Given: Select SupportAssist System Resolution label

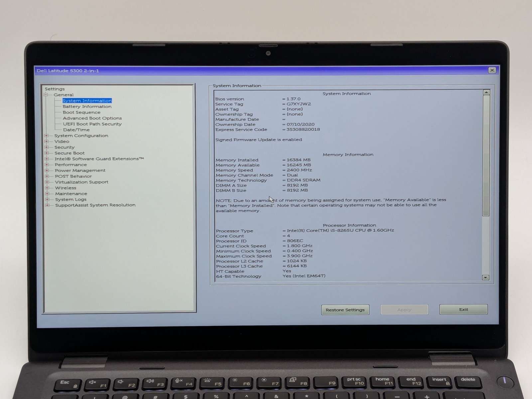Looking at the screenshot, I should pyautogui.click(x=95, y=205).
